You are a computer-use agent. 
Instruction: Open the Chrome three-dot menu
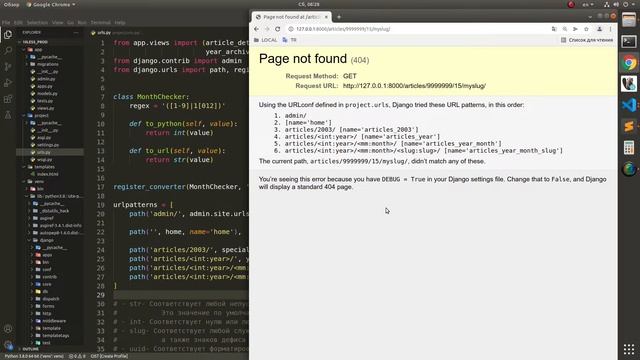[611, 29]
